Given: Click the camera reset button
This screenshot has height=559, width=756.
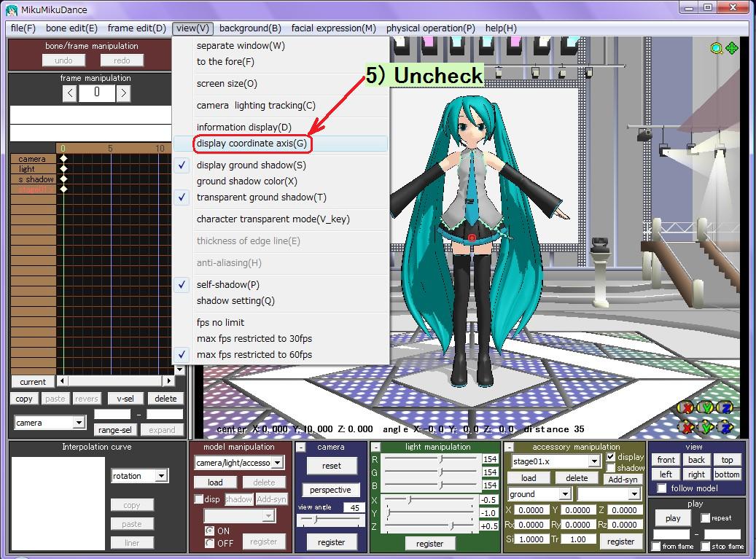Looking at the screenshot, I should pyautogui.click(x=331, y=466).
